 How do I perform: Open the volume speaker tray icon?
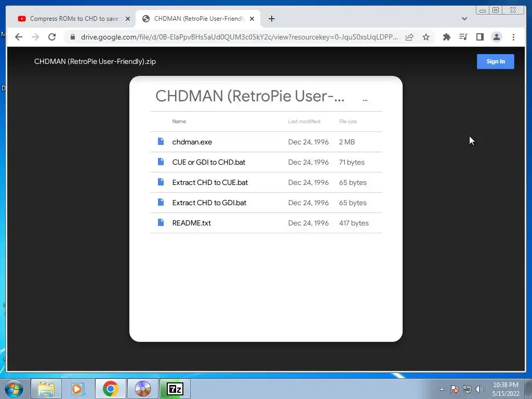[x=480, y=389]
